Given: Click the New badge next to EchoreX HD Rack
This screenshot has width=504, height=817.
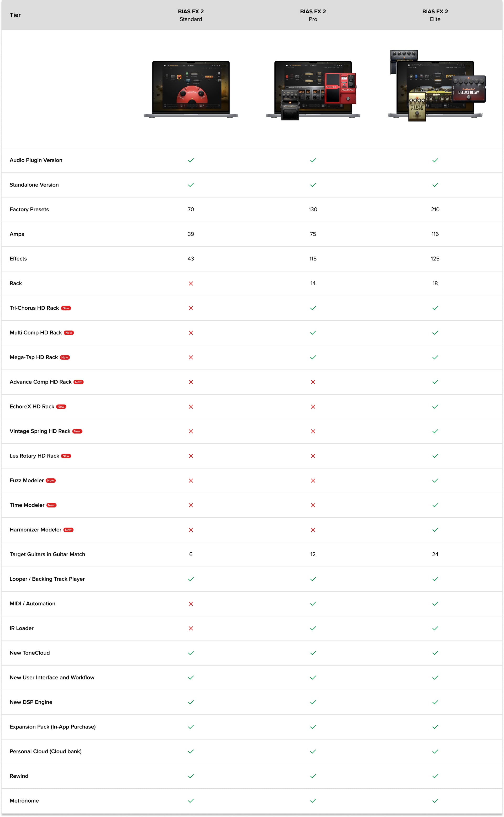Looking at the screenshot, I should click(61, 407).
